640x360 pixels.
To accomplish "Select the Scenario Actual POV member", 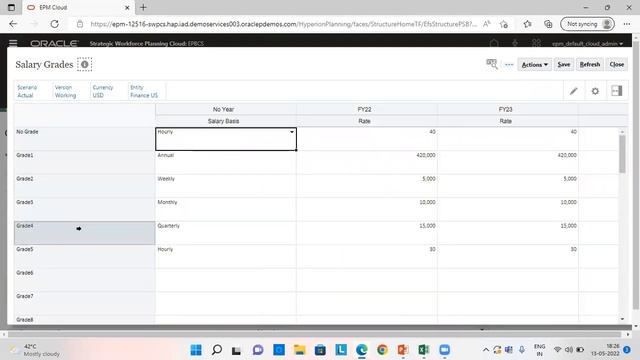I will [x=27, y=91].
